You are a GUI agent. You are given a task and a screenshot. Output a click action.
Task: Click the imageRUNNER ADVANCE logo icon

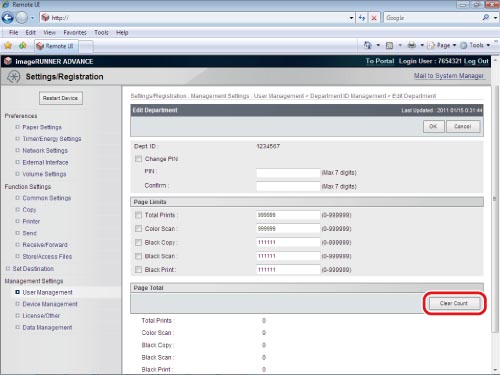click(x=8, y=61)
